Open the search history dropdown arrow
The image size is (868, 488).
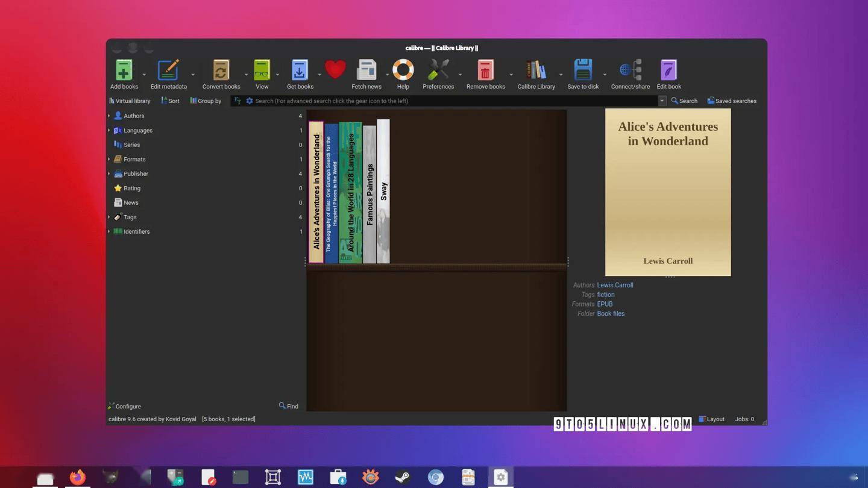pyautogui.click(x=662, y=101)
